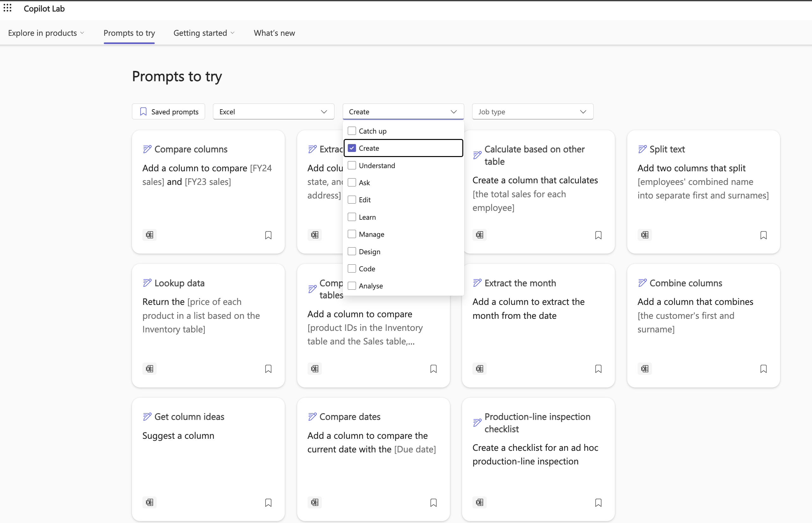Open the Get column ideas prompt card
Viewport: 812px width, 523px height.
coord(208,459)
